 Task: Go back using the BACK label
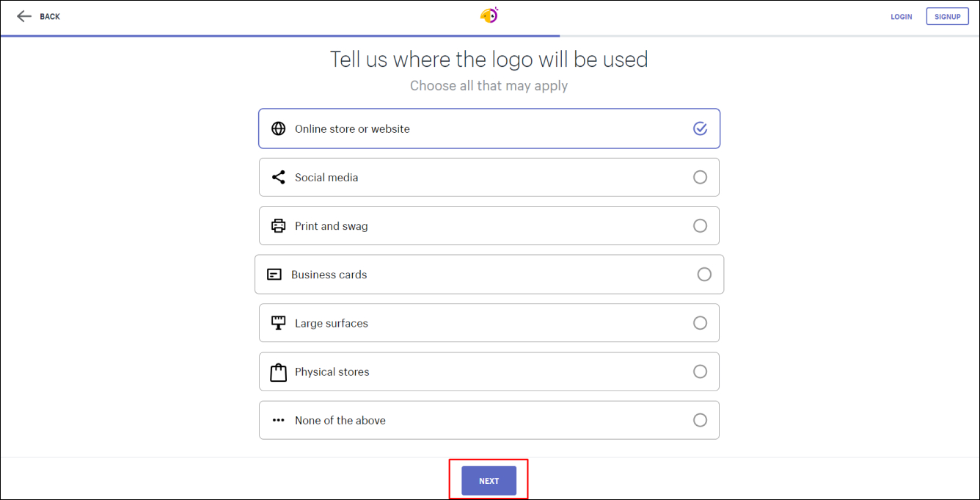pos(50,16)
